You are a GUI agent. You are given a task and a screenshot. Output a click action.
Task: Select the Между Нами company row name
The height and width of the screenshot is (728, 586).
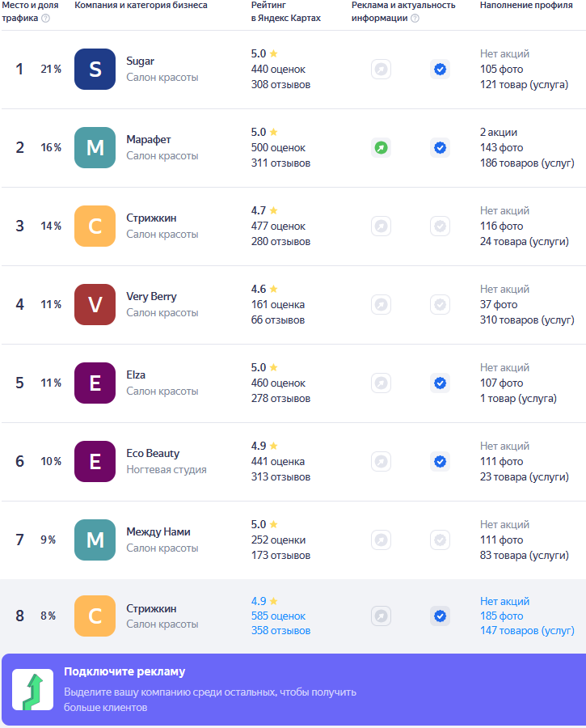pos(158,531)
